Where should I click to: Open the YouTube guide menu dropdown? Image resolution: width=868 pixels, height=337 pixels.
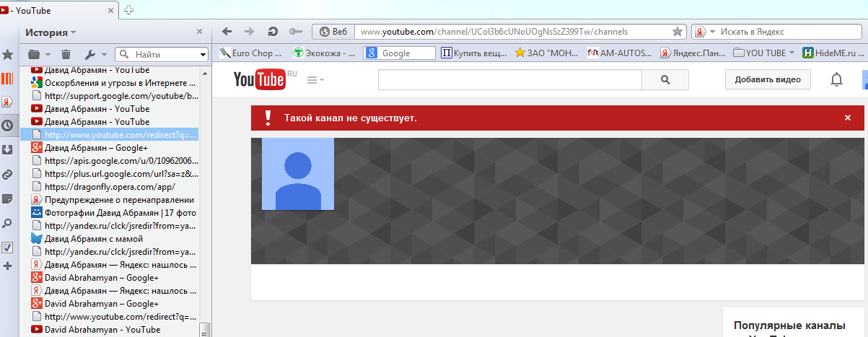click(x=315, y=80)
